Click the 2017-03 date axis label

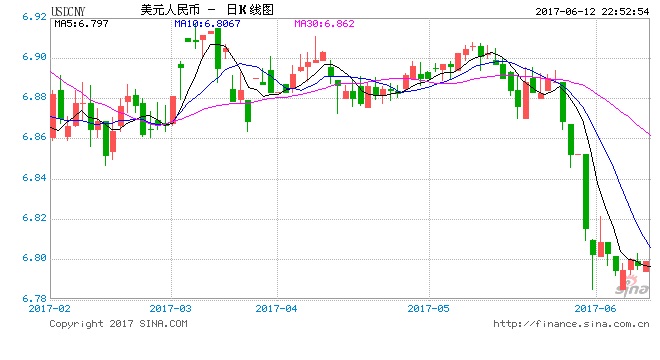(170, 309)
